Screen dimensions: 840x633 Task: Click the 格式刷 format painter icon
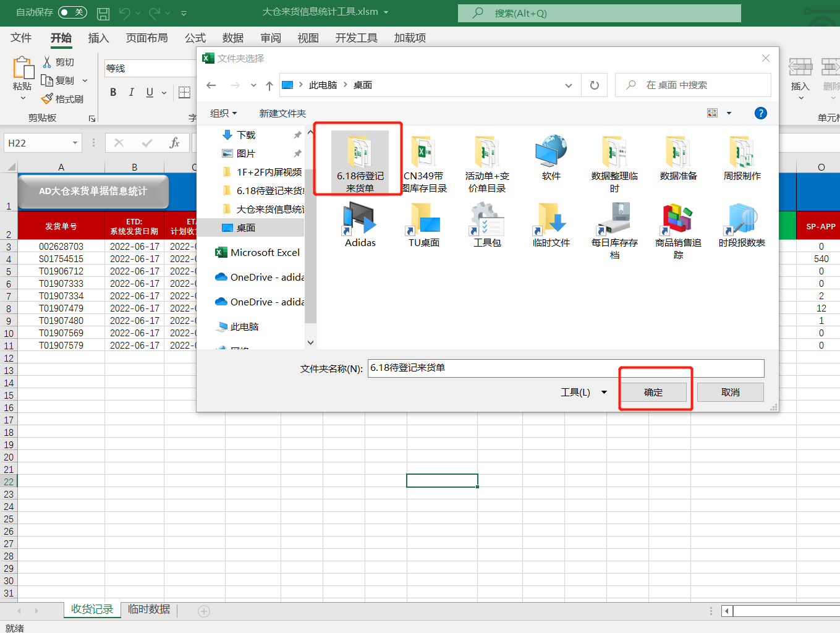click(x=47, y=98)
